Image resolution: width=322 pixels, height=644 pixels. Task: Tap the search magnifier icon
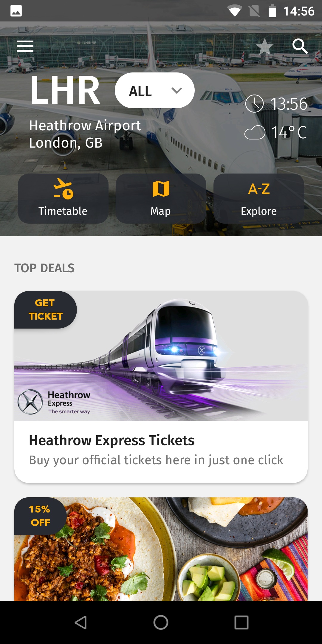(300, 46)
